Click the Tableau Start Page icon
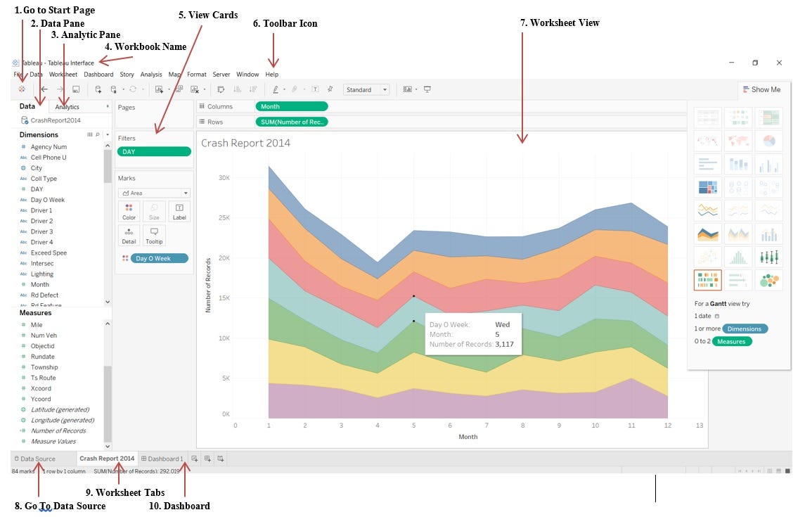The image size is (812, 517). point(22,89)
